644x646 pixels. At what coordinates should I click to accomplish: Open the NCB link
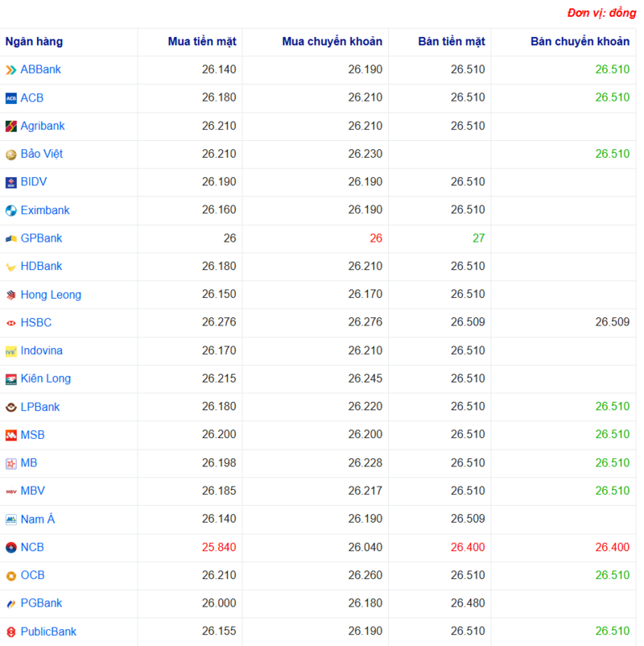point(32,547)
